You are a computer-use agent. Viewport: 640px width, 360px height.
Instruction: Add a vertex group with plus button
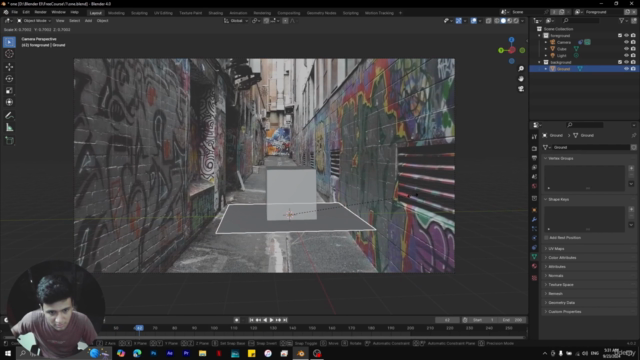[631, 168]
